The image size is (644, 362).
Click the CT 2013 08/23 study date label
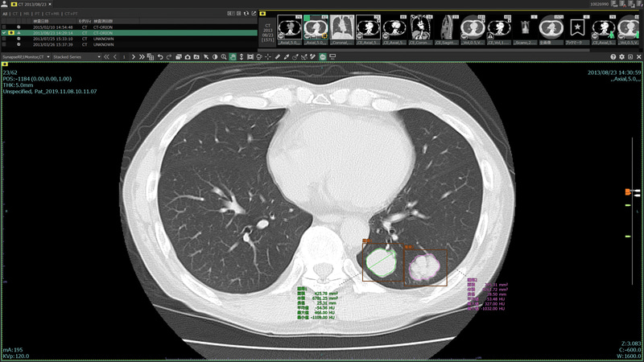pos(267,32)
